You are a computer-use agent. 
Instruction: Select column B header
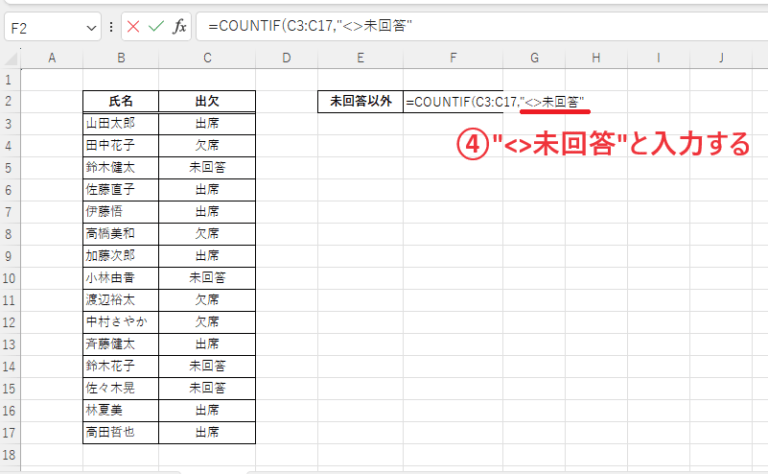click(x=120, y=59)
